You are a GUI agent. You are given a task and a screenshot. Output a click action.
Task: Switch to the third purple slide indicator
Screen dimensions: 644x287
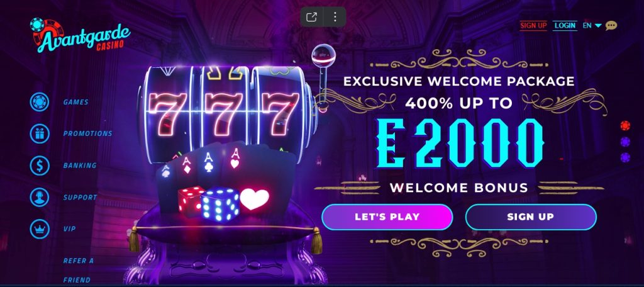[625, 157]
